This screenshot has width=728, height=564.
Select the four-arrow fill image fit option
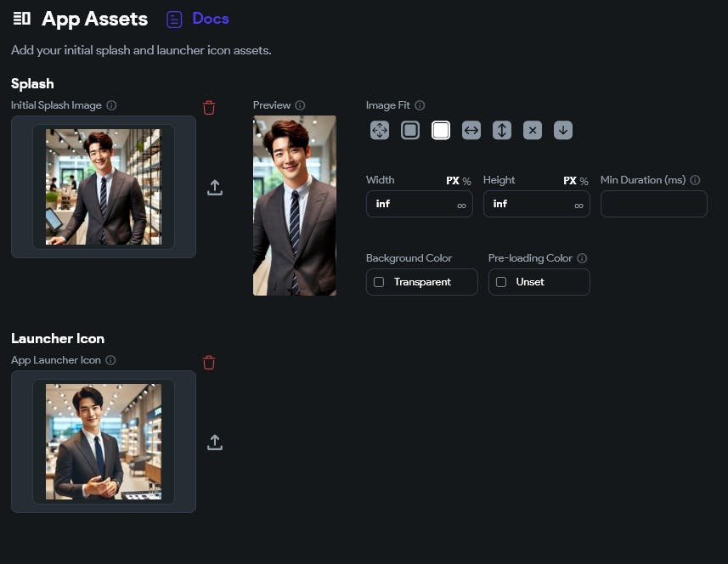point(380,131)
